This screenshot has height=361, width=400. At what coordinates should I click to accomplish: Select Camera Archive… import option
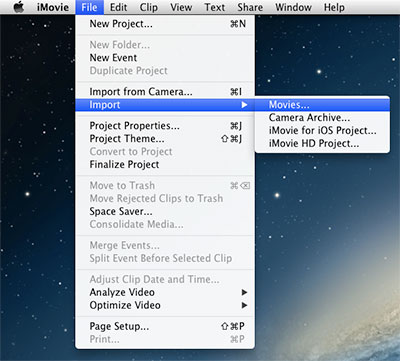(x=322, y=118)
